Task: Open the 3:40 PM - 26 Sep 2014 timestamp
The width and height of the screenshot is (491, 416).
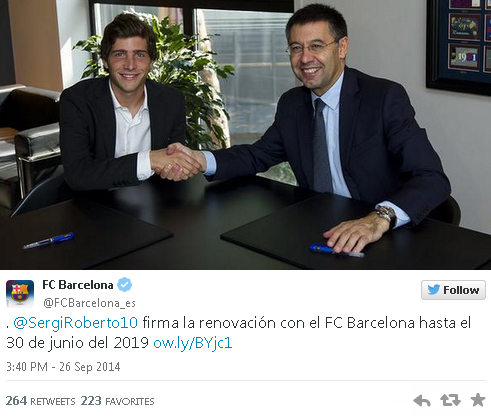Action: (63, 367)
